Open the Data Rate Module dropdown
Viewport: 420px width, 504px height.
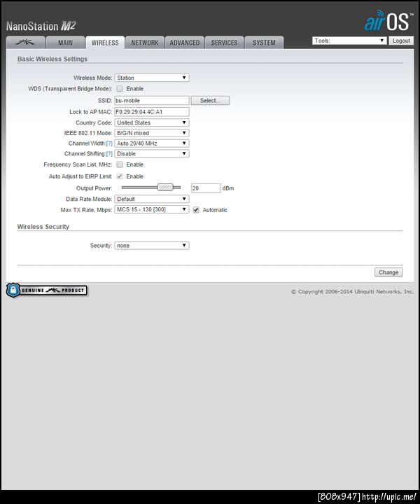pos(152,199)
